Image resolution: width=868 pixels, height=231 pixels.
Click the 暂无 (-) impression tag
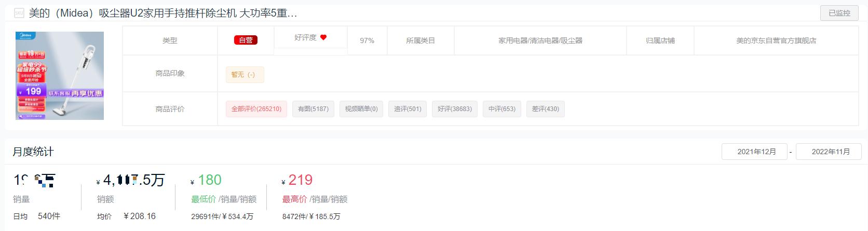(245, 75)
